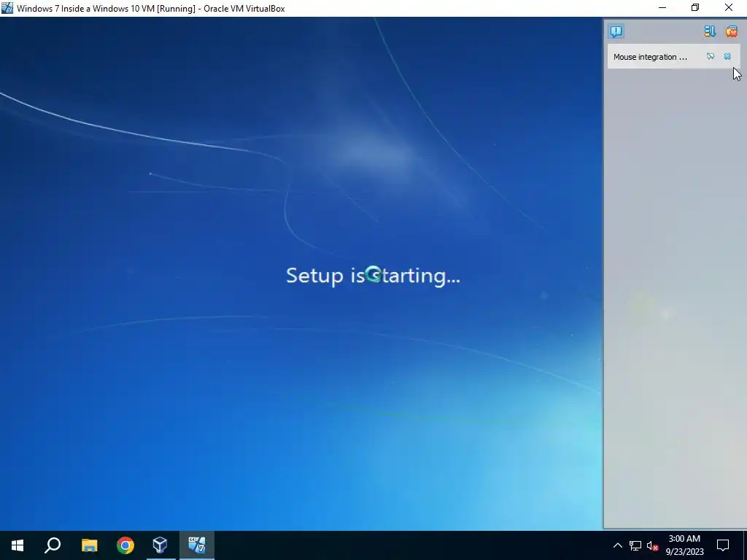This screenshot has width=747, height=560.
Task: Click the notification sort order icon
Action: (710, 31)
